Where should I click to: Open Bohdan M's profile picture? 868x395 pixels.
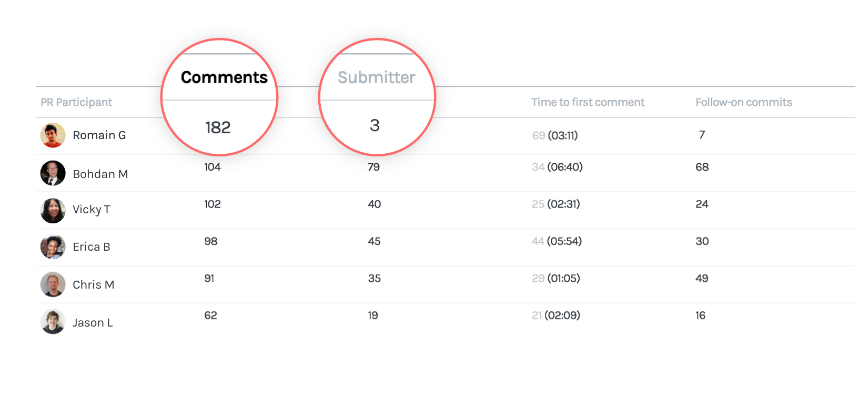pos(53,173)
